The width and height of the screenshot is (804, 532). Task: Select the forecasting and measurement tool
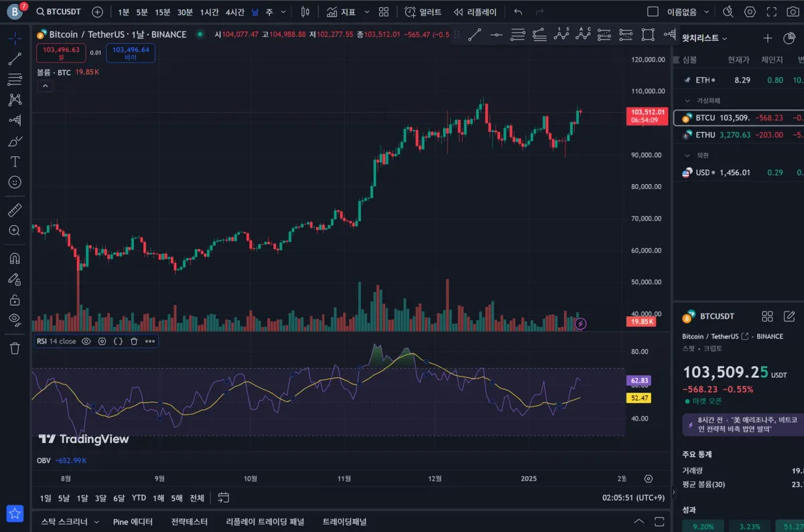[x=14, y=121]
